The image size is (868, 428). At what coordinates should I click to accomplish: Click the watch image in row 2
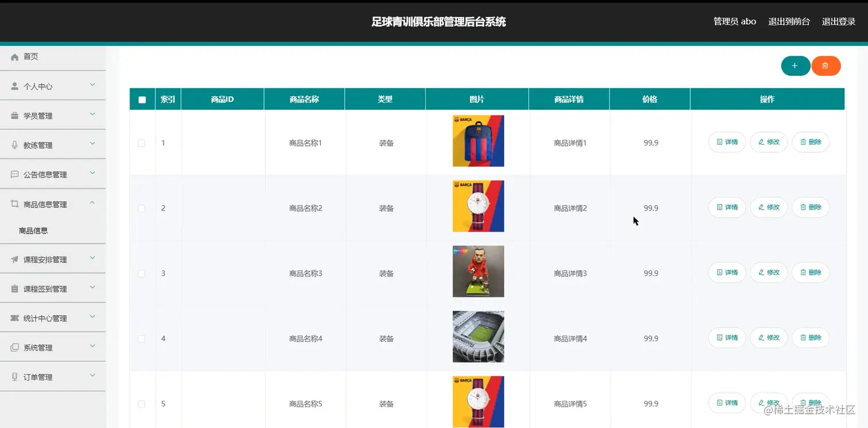click(478, 206)
